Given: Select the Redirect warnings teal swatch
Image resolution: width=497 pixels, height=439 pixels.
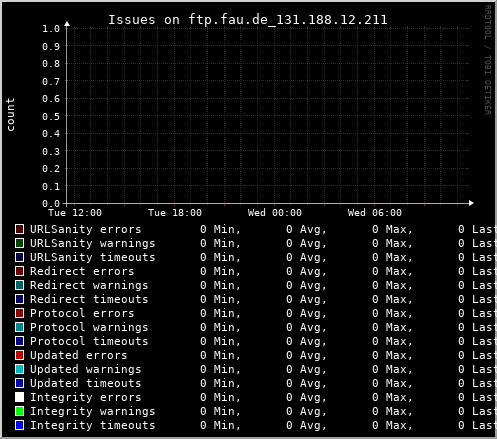Looking at the screenshot, I should (x=19, y=285).
